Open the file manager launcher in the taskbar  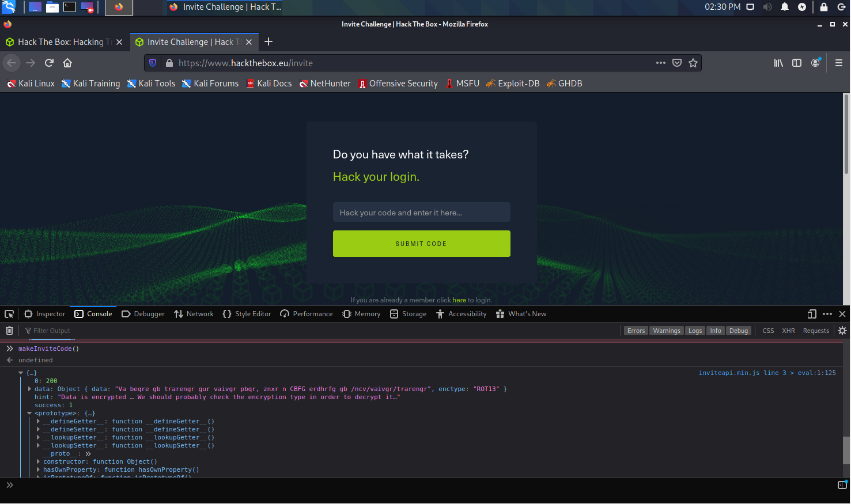(x=52, y=7)
